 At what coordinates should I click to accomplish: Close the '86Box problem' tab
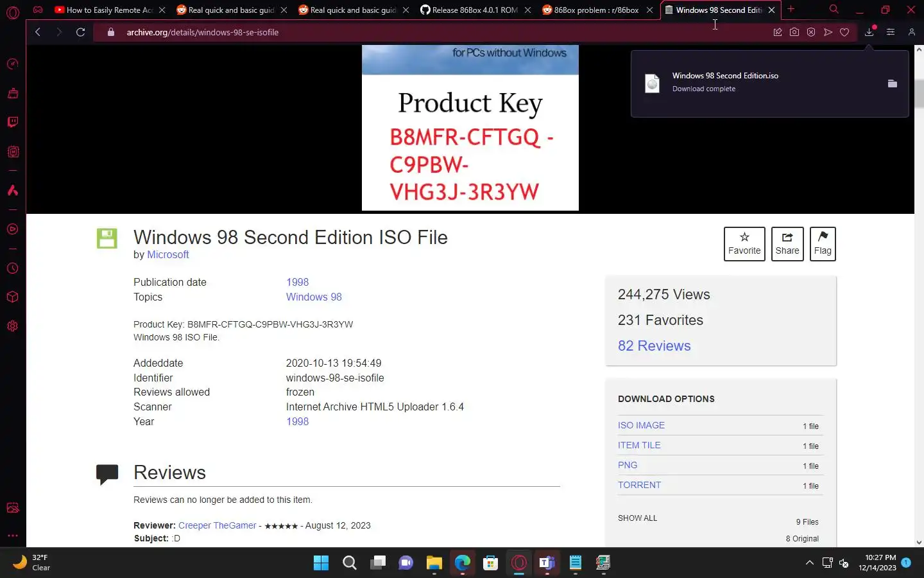pos(649,10)
